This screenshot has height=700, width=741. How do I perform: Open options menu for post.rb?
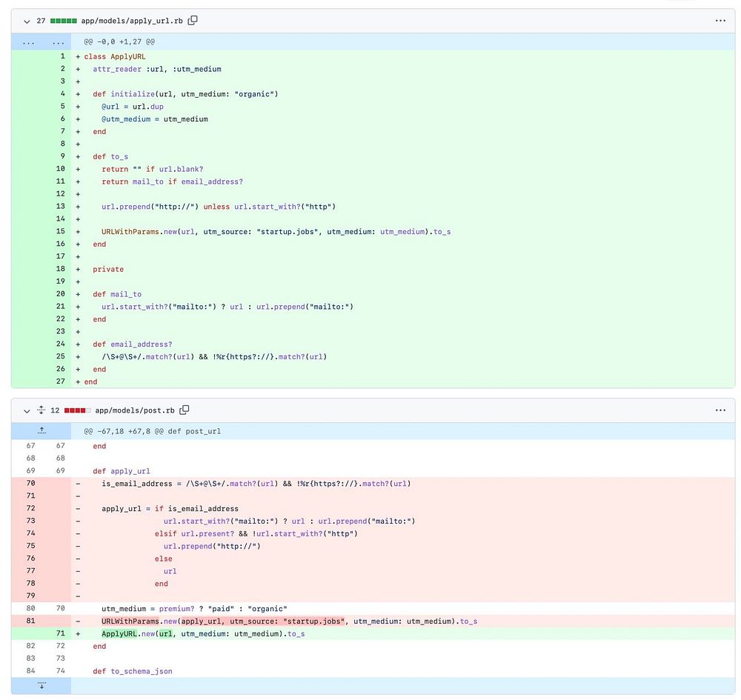click(x=720, y=410)
